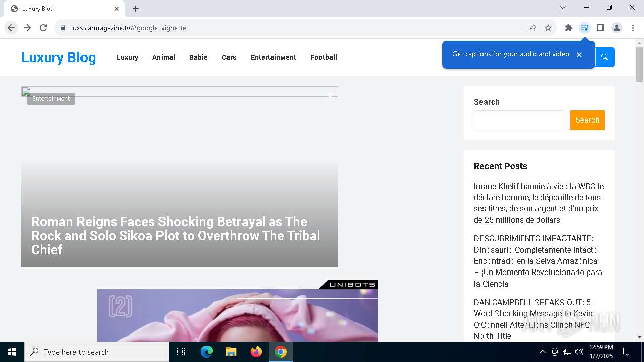Click the Windows taskbar search box
The height and width of the screenshot is (362, 644).
click(97, 352)
